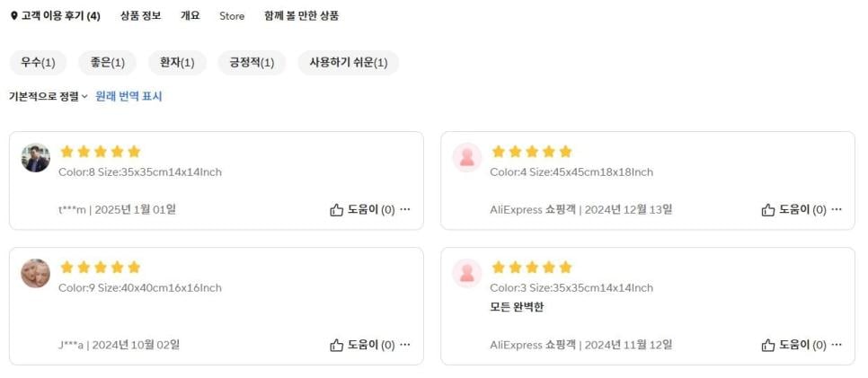Open the 함께 볼 만한 상품 section

[x=301, y=16]
